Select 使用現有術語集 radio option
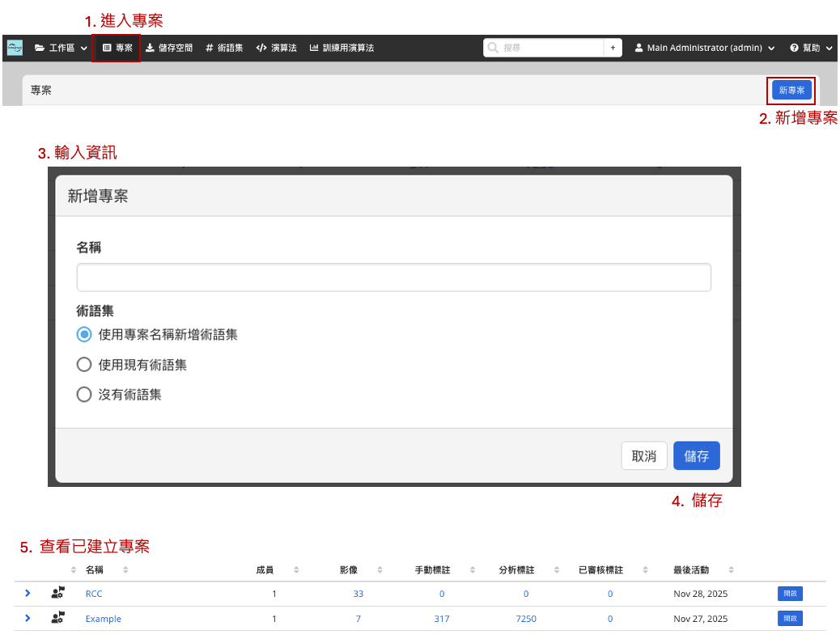 click(x=84, y=365)
